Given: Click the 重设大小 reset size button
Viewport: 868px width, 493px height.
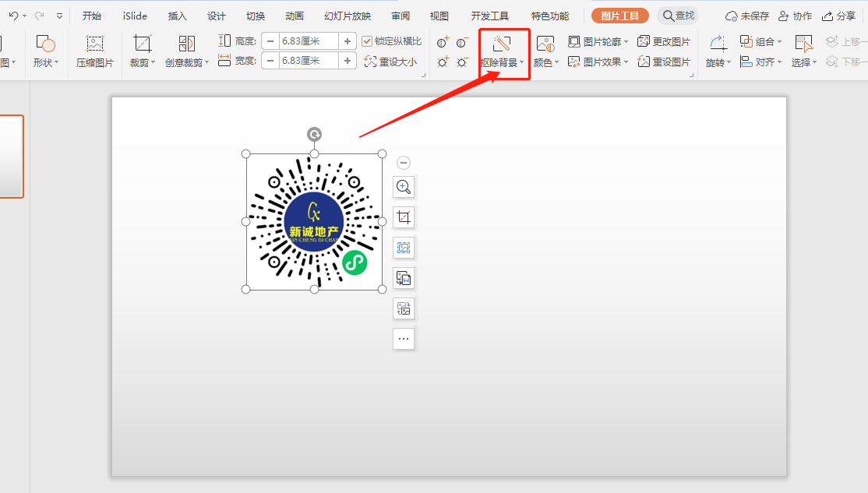Looking at the screenshot, I should pos(390,62).
